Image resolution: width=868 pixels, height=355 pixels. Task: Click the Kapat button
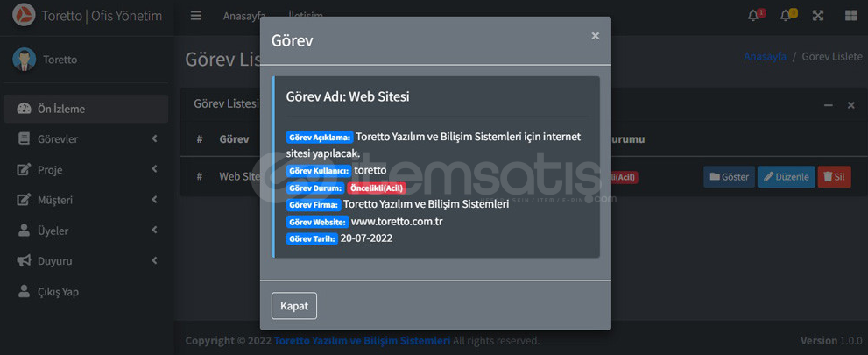pos(294,306)
